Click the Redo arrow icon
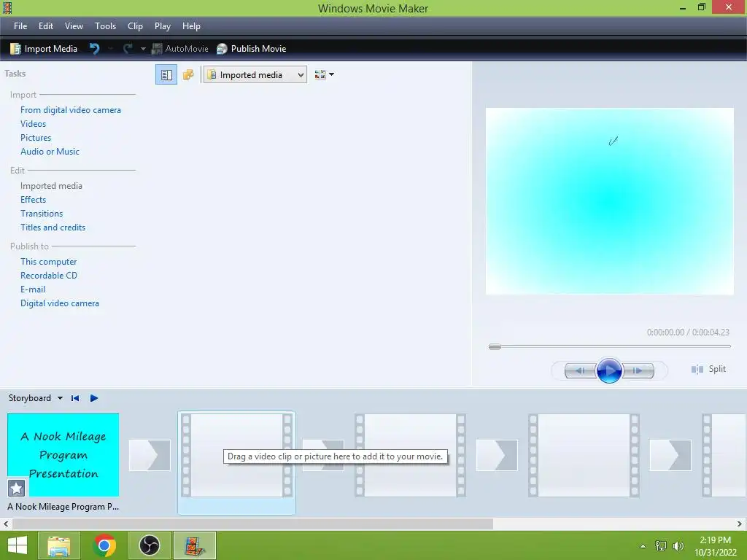Viewport: 747px width, 560px height. (x=128, y=49)
